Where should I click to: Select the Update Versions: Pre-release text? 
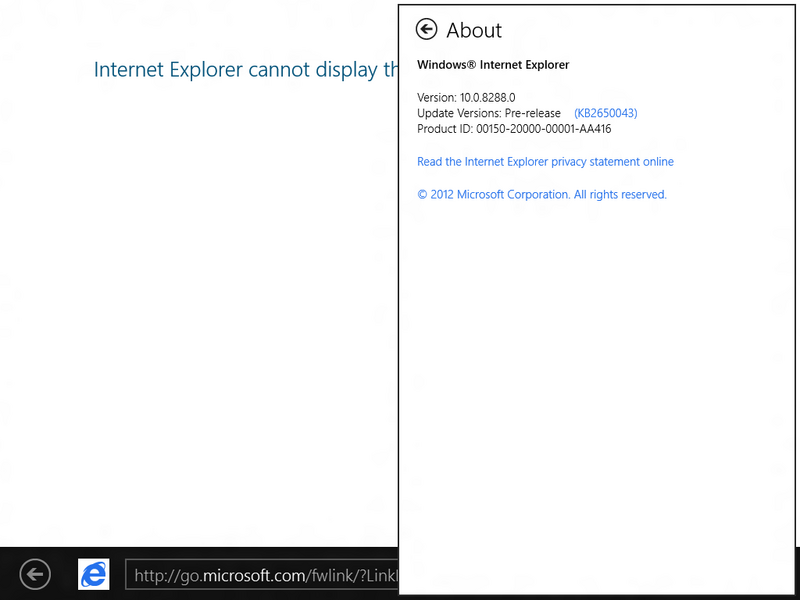coord(488,113)
